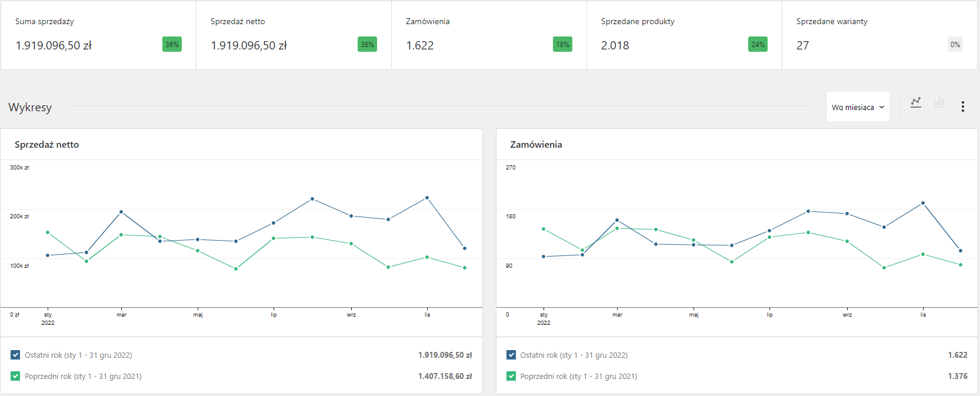
Task: Click the 18% badge in Zamówienia summary card
Action: click(562, 45)
